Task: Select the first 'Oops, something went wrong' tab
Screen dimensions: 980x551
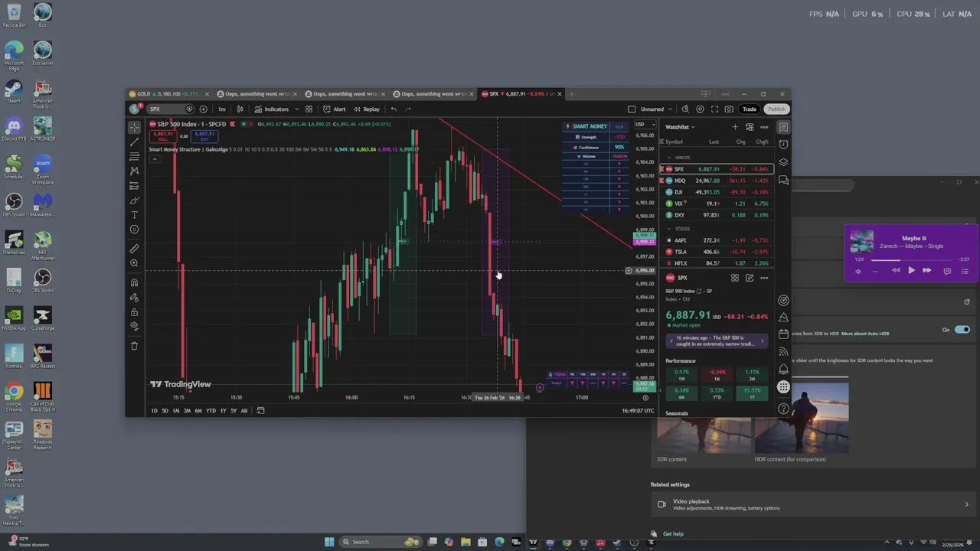Action: [x=256, y=94]
